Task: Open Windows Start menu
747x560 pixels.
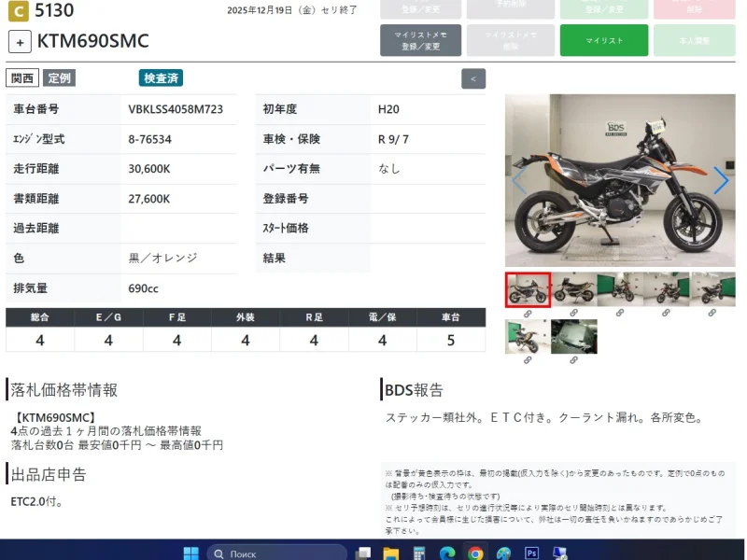Action: point(191,553)
